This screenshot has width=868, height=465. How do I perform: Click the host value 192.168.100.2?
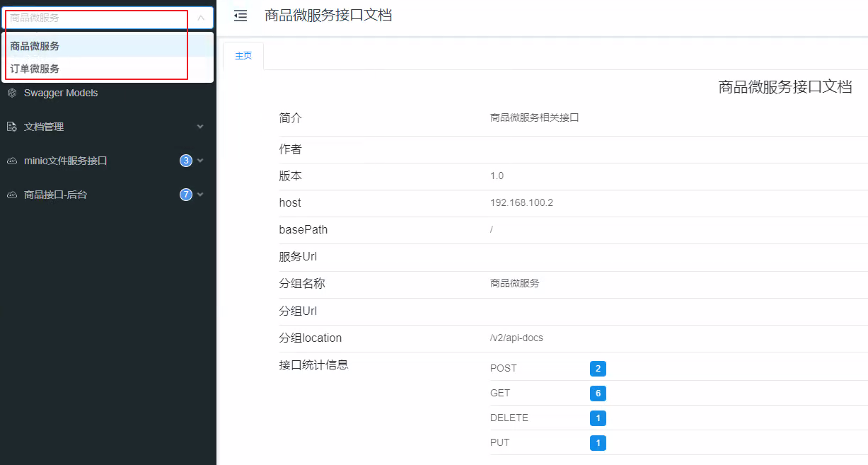point(521,202)
